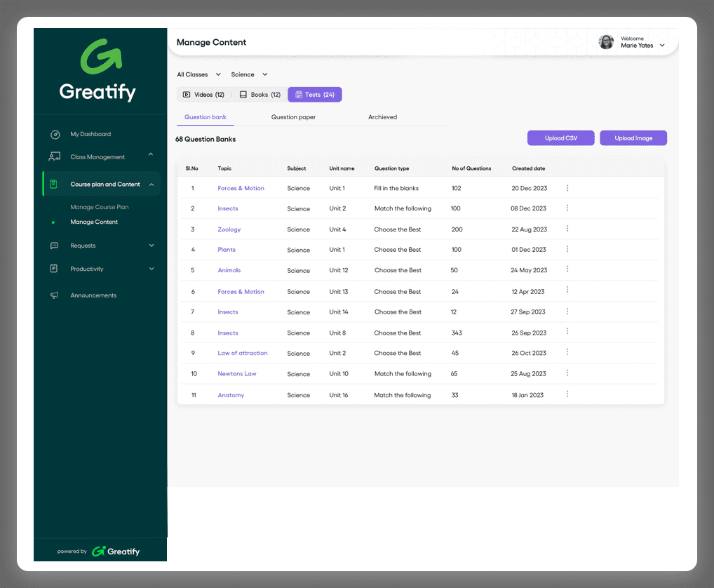
Task: Click the Upload image button
Action: coord(633,138)
